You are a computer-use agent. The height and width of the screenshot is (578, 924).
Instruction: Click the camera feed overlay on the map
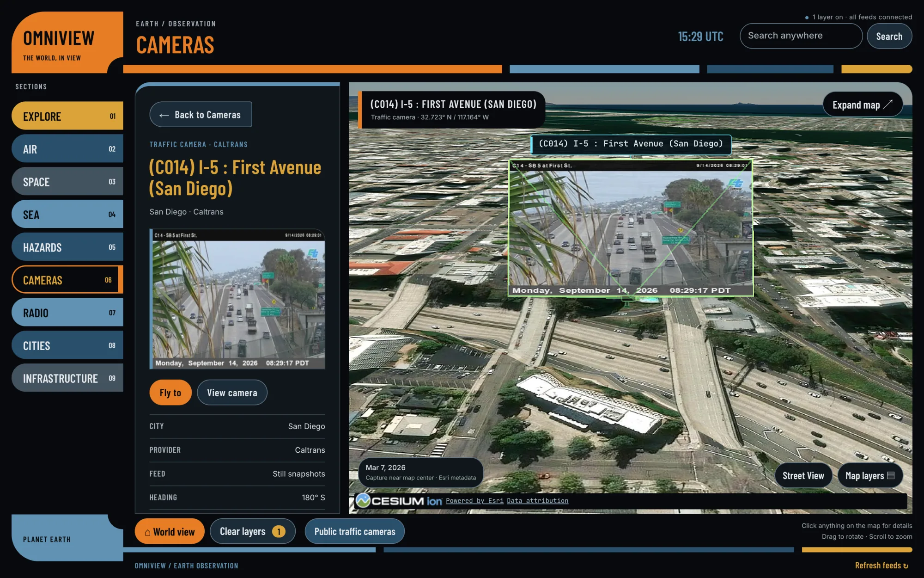pos(631,228)
